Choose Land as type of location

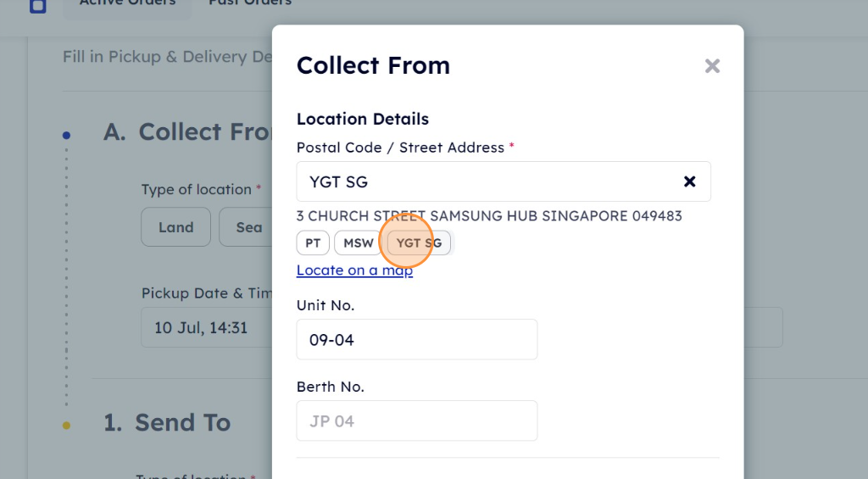point(176,227)
